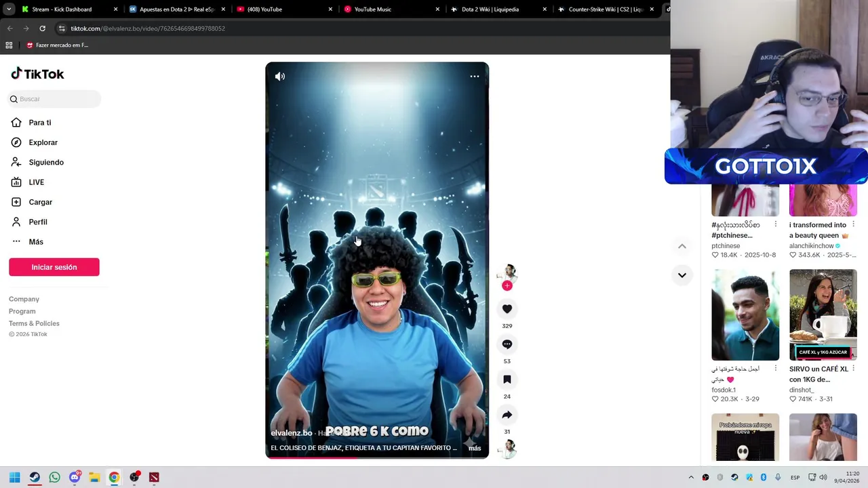Open Dota 2 from the taskbar
Image resolution: width=868 pixels, height=488 pixels.
click(154, 477)
